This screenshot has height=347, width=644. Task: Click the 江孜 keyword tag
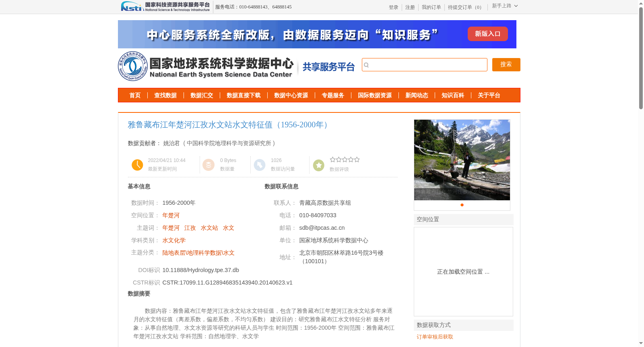pos(190,228)
